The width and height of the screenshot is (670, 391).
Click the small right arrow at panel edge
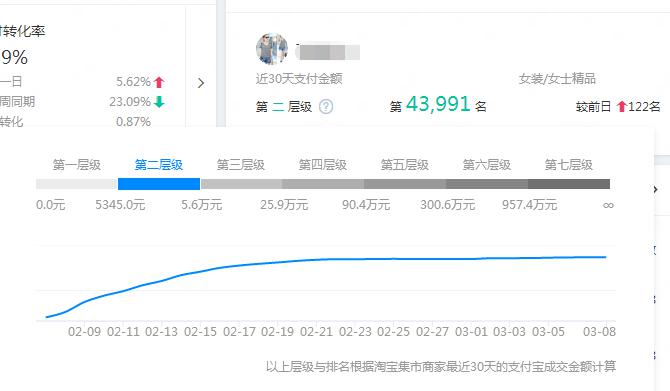[x=655, y=189]
